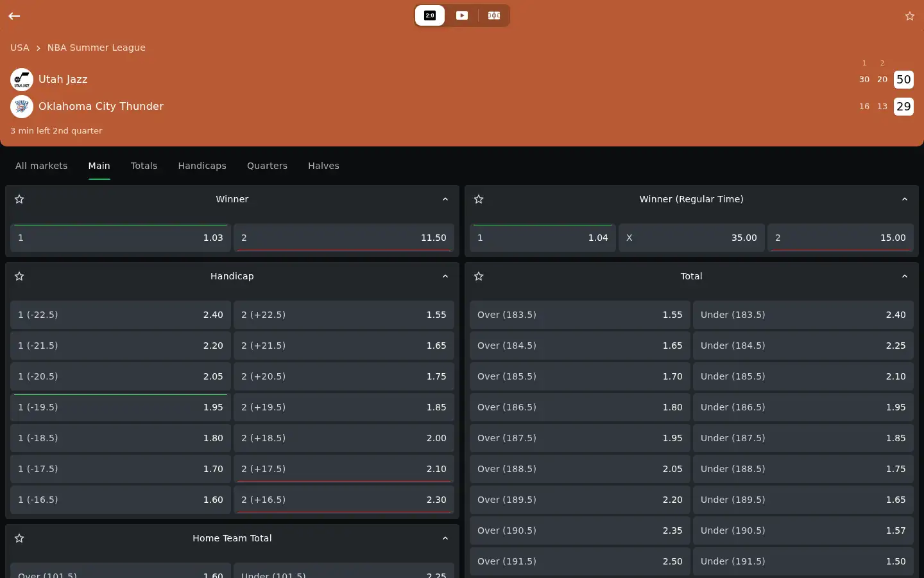The image size is (924, 578).
Task: Switch to the All markets tab
Action: 41,166
